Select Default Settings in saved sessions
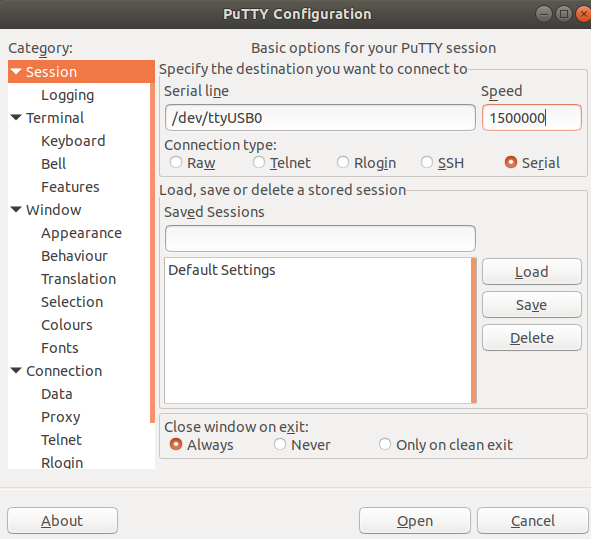591x539 pixels. point(222,270)
